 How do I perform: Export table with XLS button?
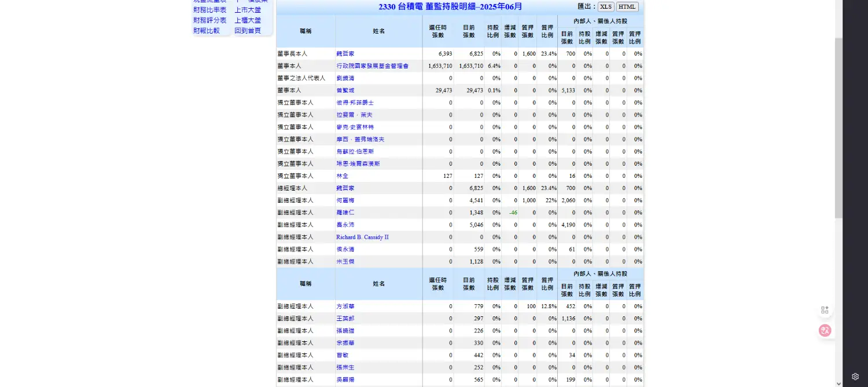606,7
